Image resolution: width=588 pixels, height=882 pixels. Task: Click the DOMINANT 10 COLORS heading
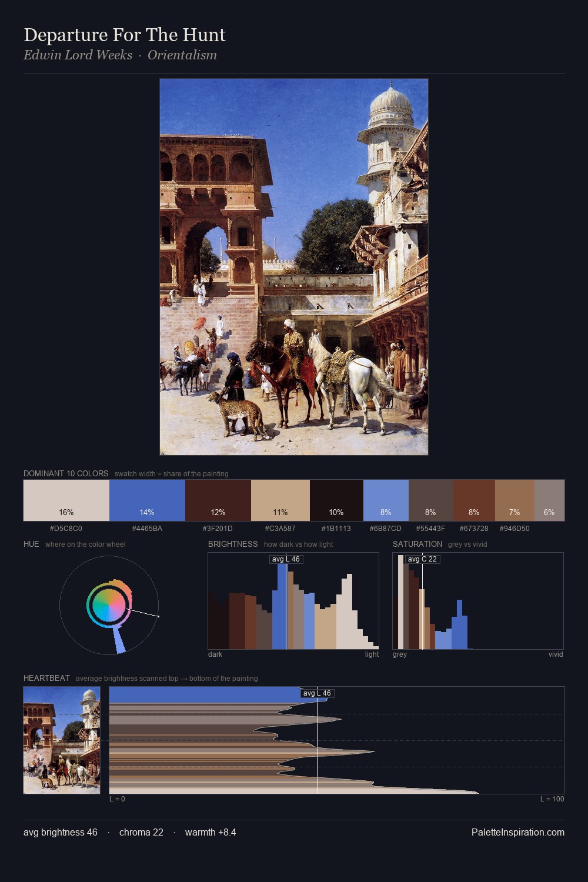(66, 473)
